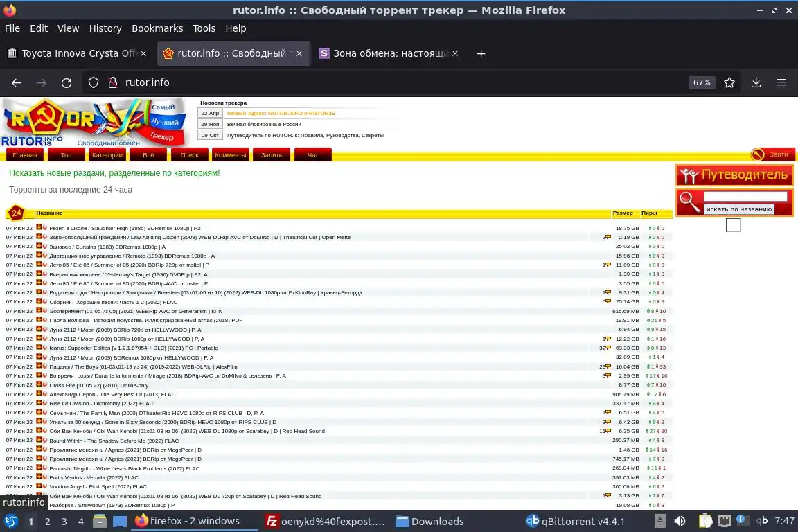The image size is (798, 532).
Task: Click the notification tray icon with alert
Action: [741, 520]
